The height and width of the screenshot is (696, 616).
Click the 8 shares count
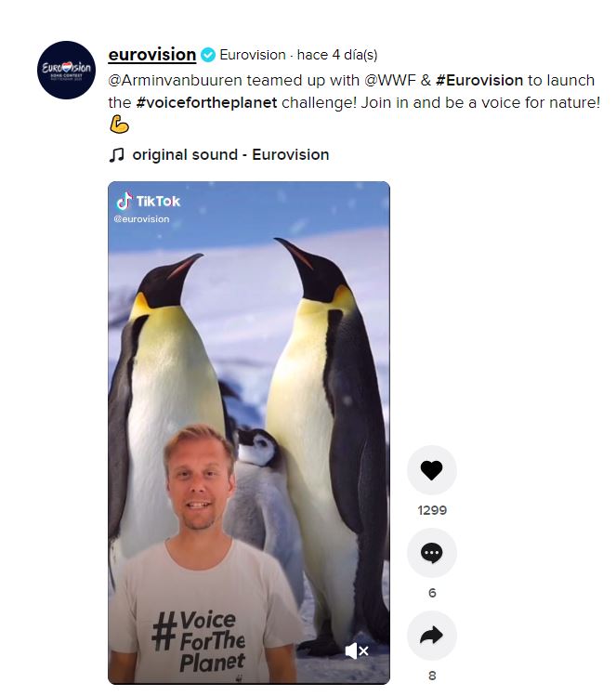click(x=432, y=676)
